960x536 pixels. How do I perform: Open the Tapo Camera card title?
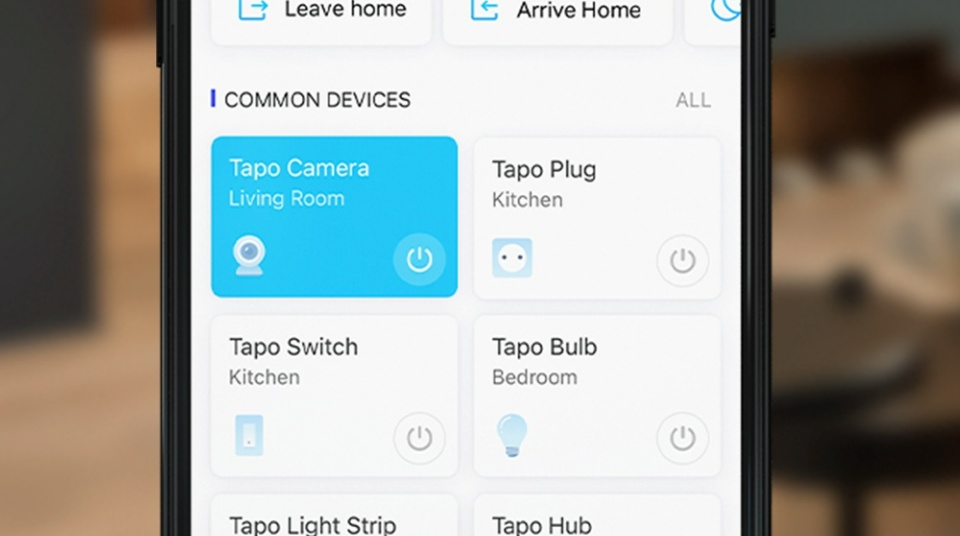[299, 168]
